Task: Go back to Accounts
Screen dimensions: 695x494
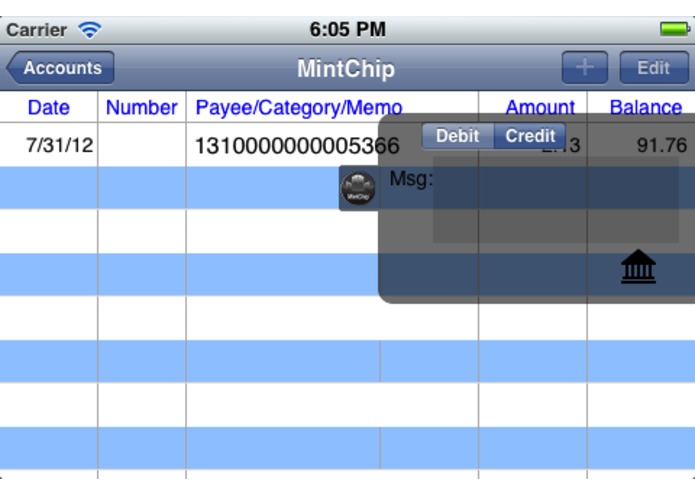Action: point(61,68)
